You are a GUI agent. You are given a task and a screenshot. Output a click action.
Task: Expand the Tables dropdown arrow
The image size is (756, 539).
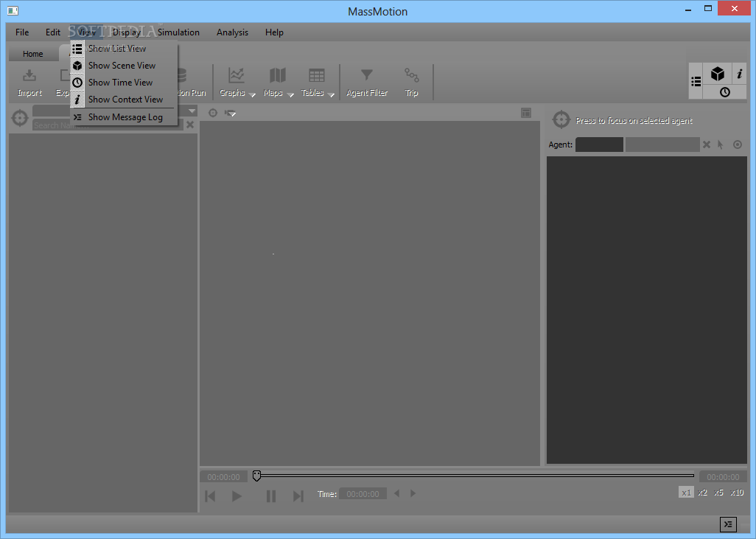click(x=332, y=94)
